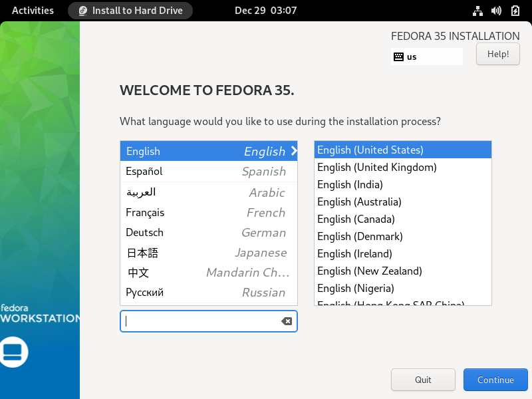
Task: Select Русский Russian language
Action: tap(209, 293)
